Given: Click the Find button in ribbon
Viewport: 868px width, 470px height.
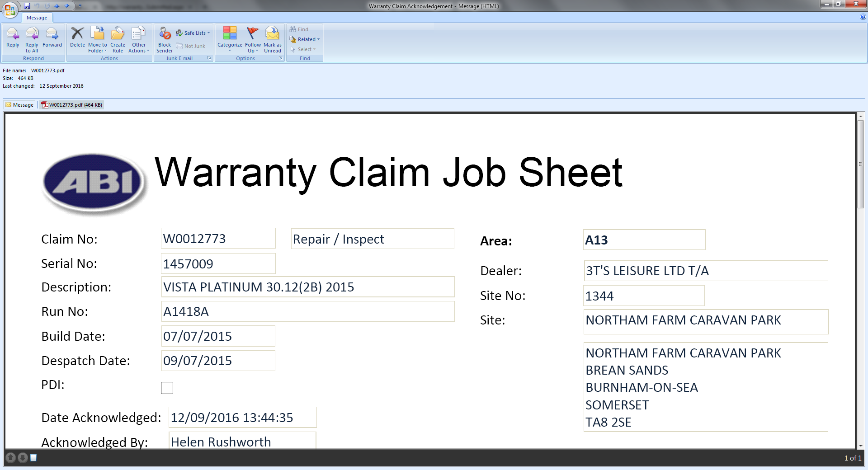Looking at the screenshot, I should pyautogui.click(x=299, y=29).
